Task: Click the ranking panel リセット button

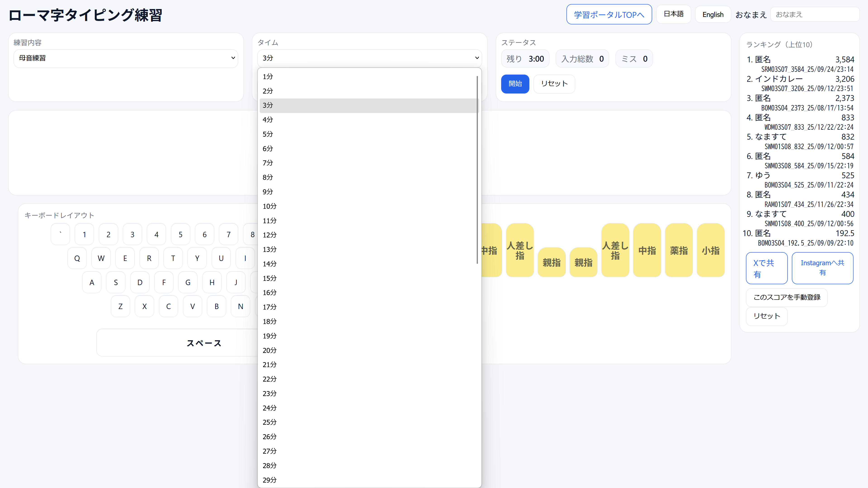Action: click(x=767, y=316)
